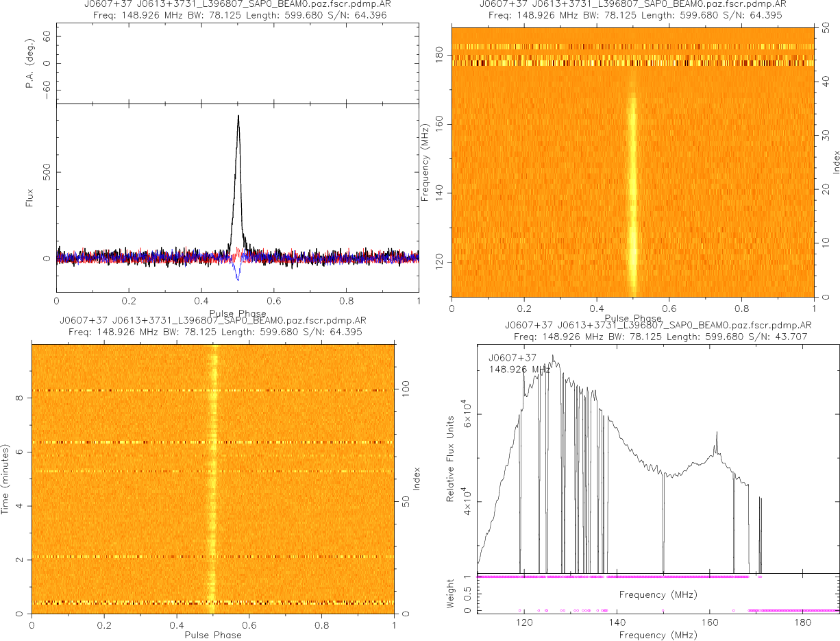Click the Frequency (MHz) label of the frequency-phase plot
The width and height of the screenshot is (840, 641).
(x=425, y=161)
